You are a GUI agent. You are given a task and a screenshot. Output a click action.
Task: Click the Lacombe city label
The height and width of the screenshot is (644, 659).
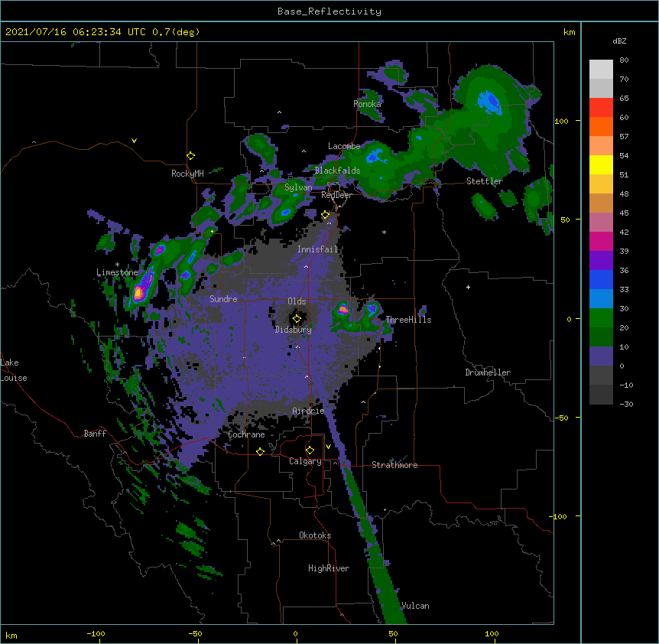(x=344, y=146)
